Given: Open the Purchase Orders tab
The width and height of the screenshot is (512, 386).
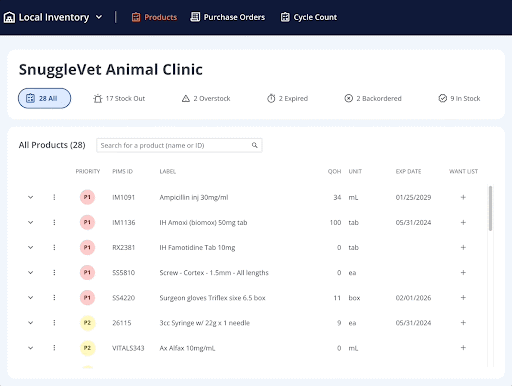Looking at the screenshot, I should coord(228,17).
